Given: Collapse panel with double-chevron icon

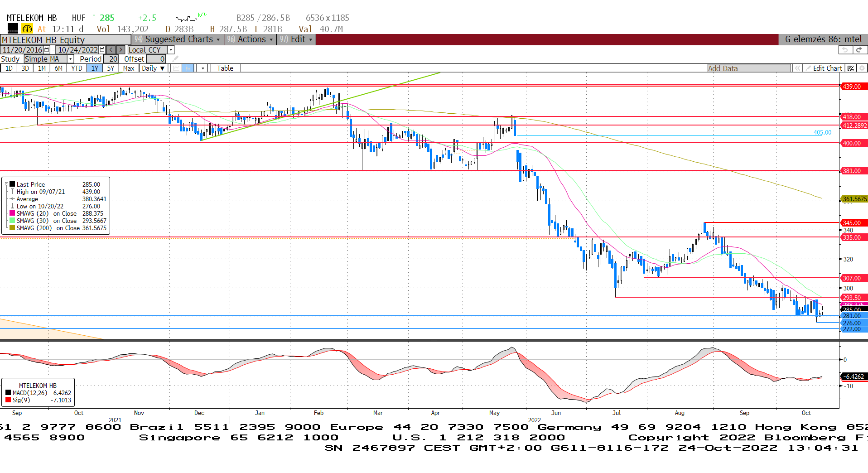Looking at the screenshot, I should click(797, 68).
